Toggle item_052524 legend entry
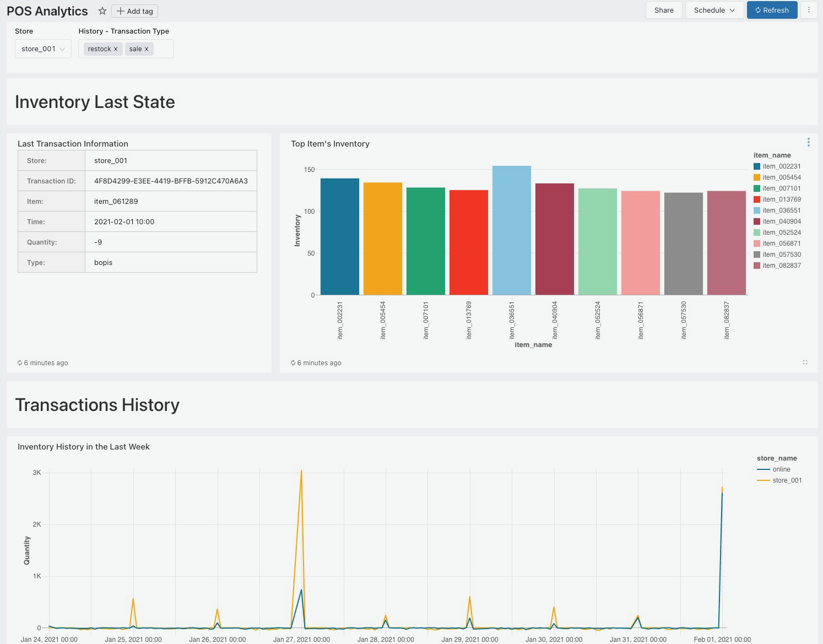 777,232
